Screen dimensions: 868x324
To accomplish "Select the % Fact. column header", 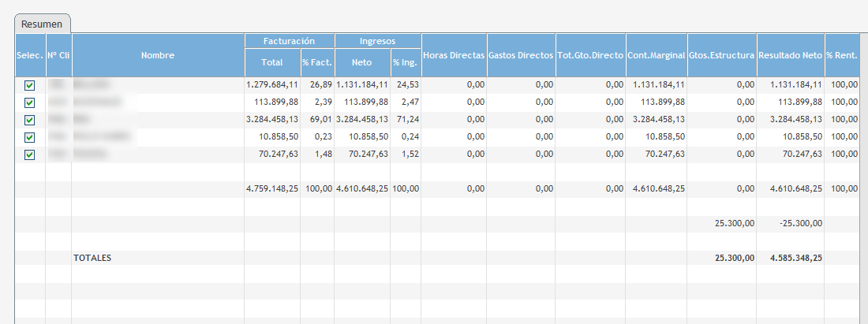I will 317,62.
